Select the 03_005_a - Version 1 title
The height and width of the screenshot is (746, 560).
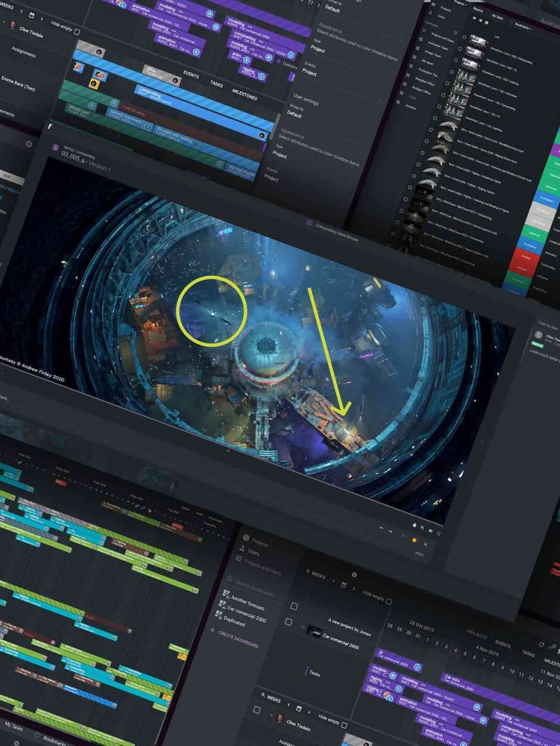click(86, 161)
